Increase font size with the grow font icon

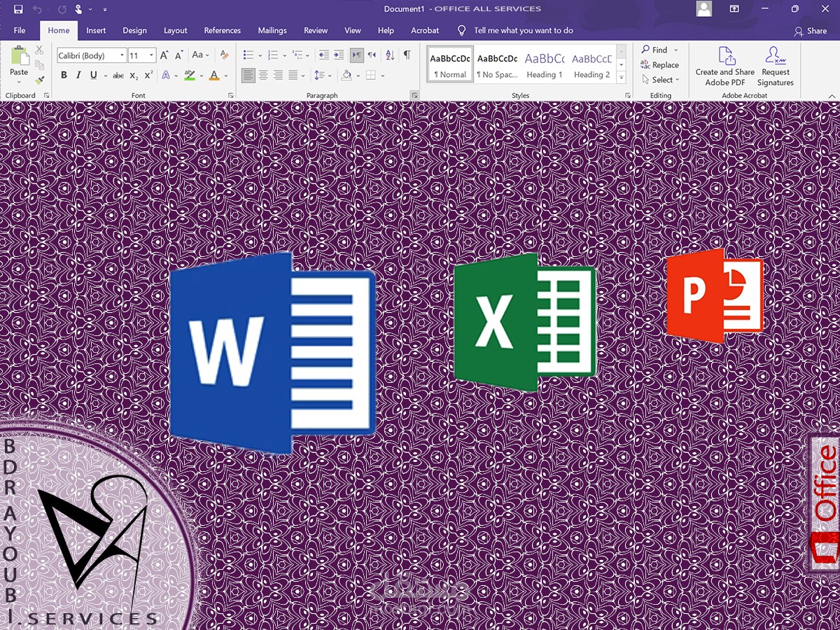164,55
